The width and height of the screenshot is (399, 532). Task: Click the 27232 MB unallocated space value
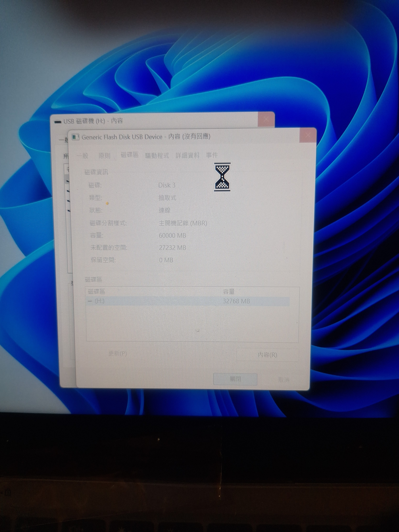click(172, 248)
